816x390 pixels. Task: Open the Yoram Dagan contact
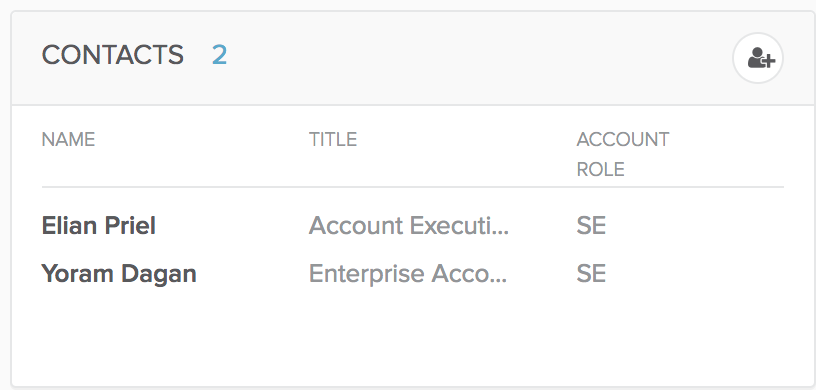[119, 274]
